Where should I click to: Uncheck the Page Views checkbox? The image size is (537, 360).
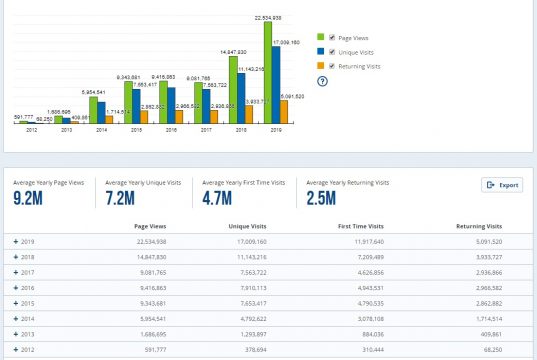[x=332, y=37]
